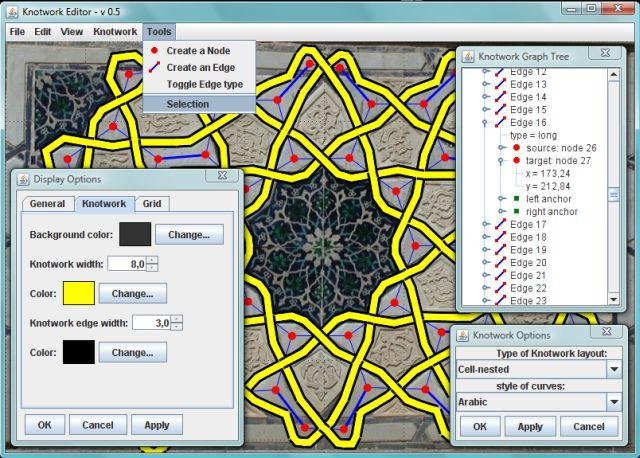Increase Knotwork width with up arrow
Image resolution: width=640 pixels, height=458 pixels.
tap(152, 260)
